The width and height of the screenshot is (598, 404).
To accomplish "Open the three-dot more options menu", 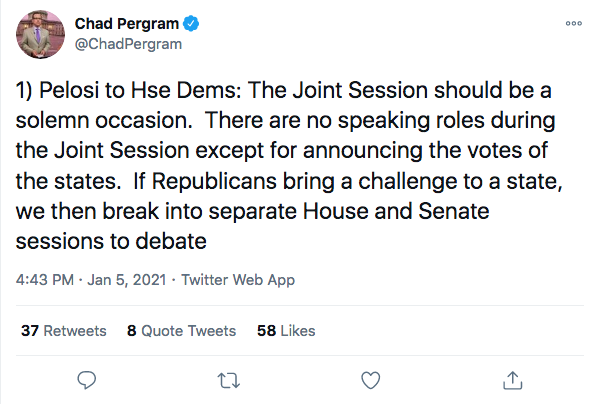I will coord(574,23).
